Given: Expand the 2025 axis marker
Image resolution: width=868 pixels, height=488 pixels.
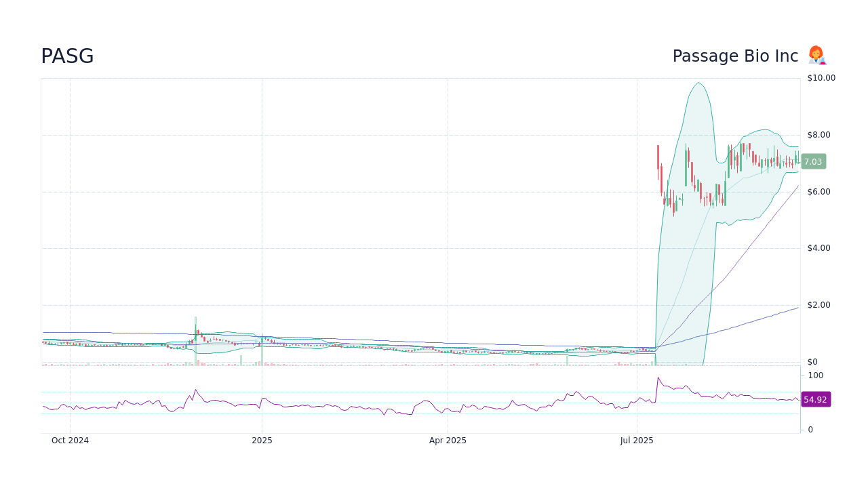Looking at the screenshot, I should point(262,440).
